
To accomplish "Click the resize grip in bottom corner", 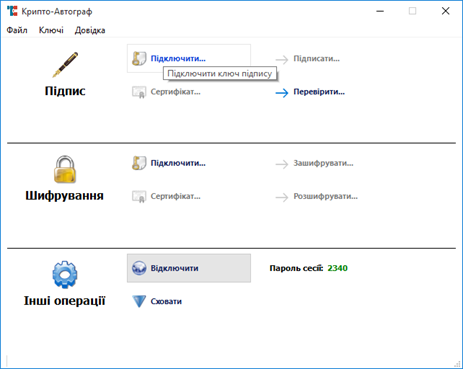I will [x=457, y=364].
